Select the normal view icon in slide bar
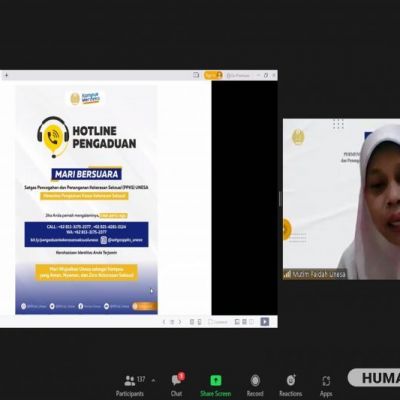The image size is (400, 400). (x=237, y=322)
